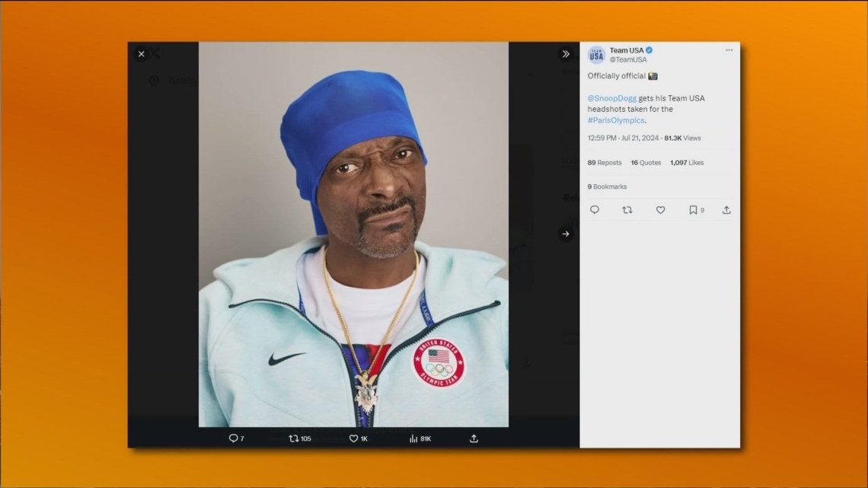
Task: Close the photo viewer with the X icon
Action: pyautogui.click(x=141, y=54)
